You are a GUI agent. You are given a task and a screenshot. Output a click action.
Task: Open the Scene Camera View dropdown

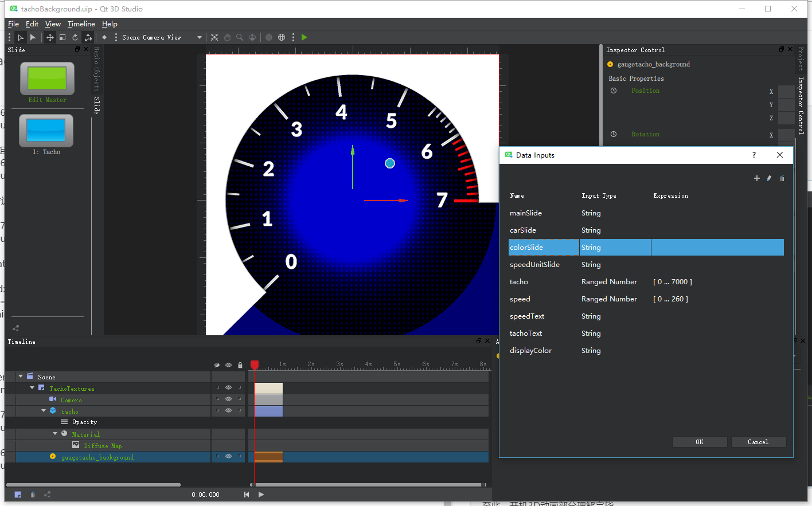coord(200,37)
